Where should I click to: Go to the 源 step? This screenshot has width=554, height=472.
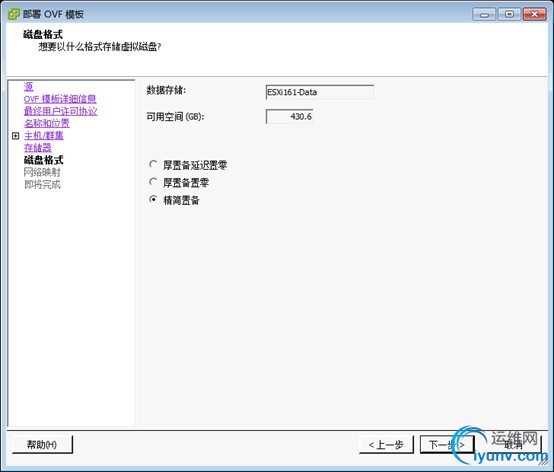(28, 87)
